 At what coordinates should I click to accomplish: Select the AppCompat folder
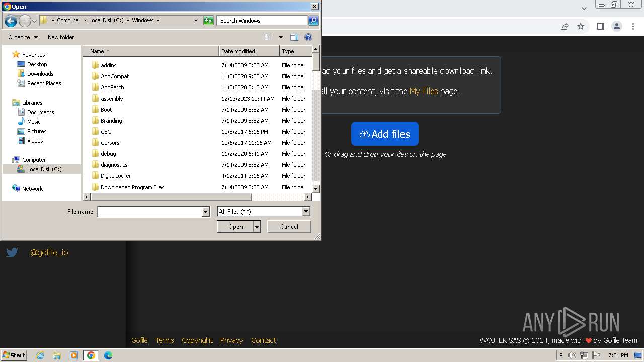click(115, 76)
